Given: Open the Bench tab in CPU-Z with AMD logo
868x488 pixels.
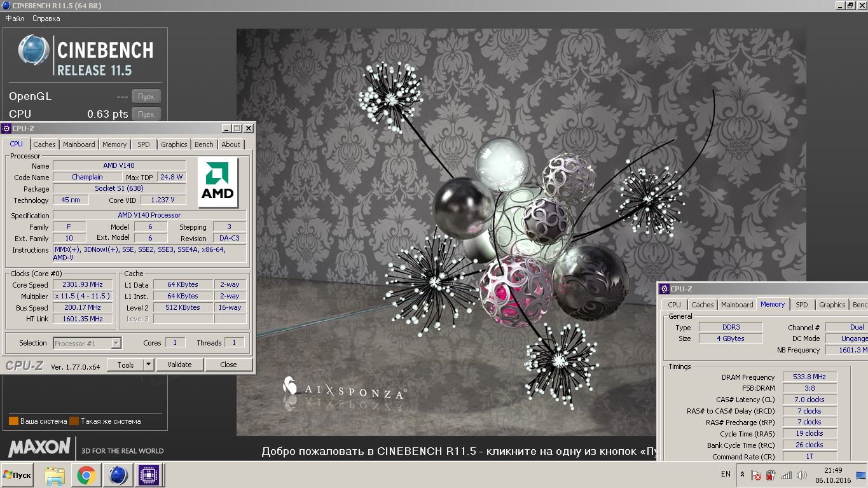Looking at the screenshot, I should [204, 144].
